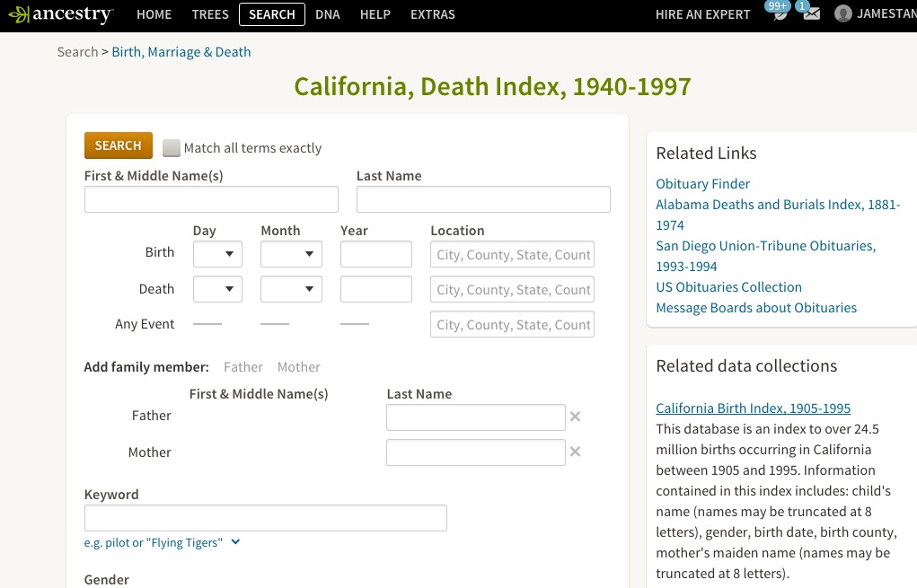This screenshot has height=588, width=917.
Task: Open the messages envelope icon
Action: click(x=811, y=13)
